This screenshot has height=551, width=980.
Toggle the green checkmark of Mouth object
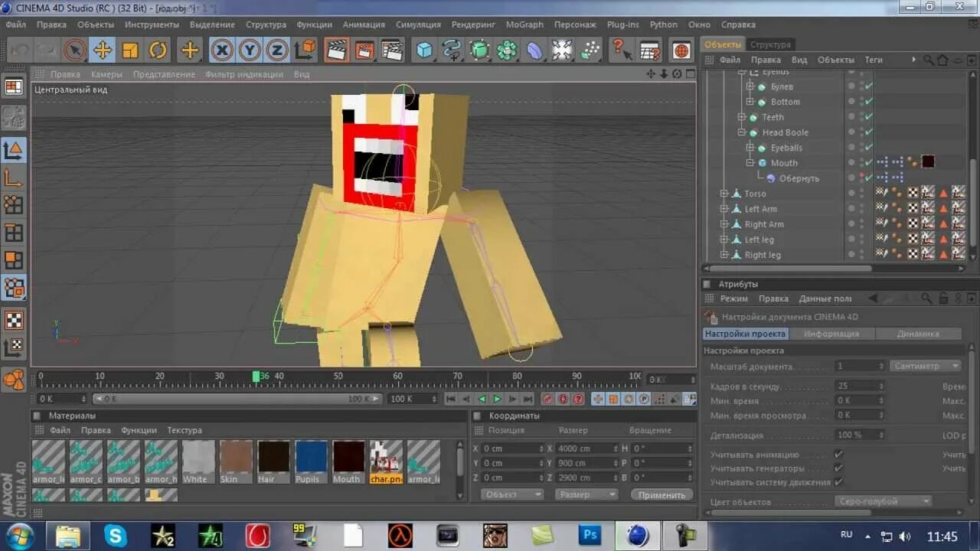(x=869, y=163)
